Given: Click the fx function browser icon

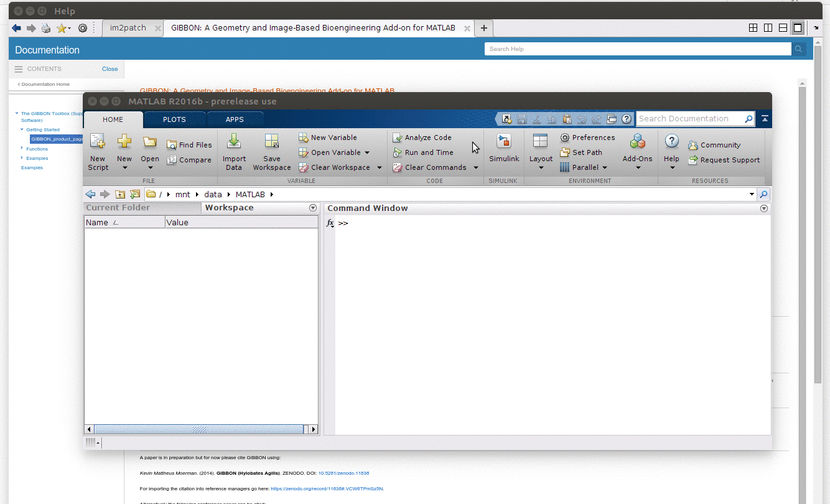Looking at the screenshot, I should 330,223.
